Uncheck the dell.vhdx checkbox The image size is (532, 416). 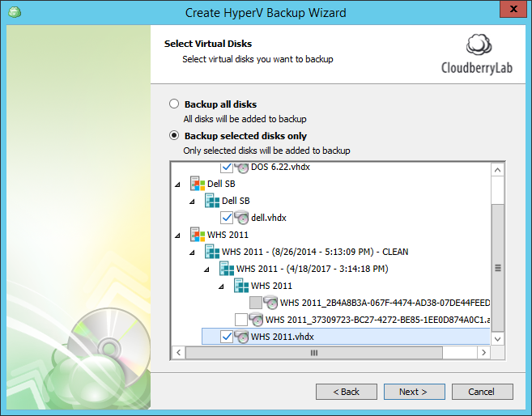click(226, 218)
